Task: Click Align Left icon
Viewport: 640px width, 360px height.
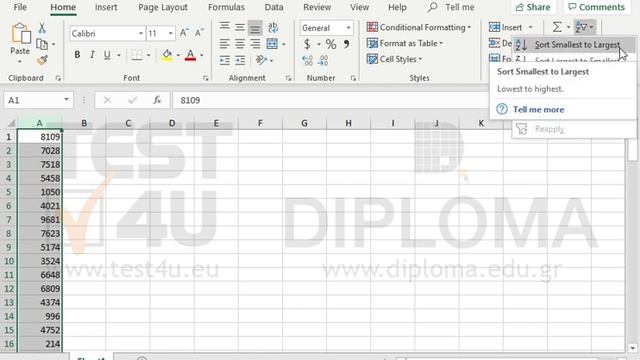Action: [x=224, y=44]
